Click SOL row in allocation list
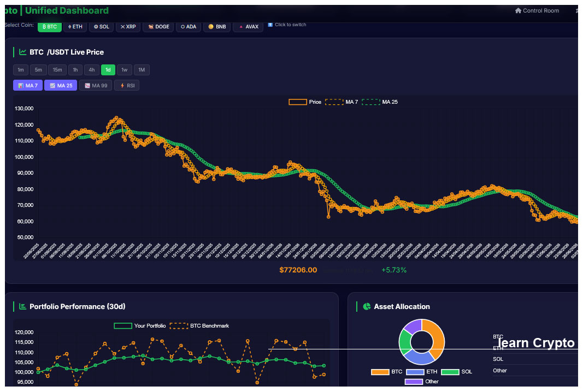This screenshot has height=392, width=583. click(x=535, y=359)
